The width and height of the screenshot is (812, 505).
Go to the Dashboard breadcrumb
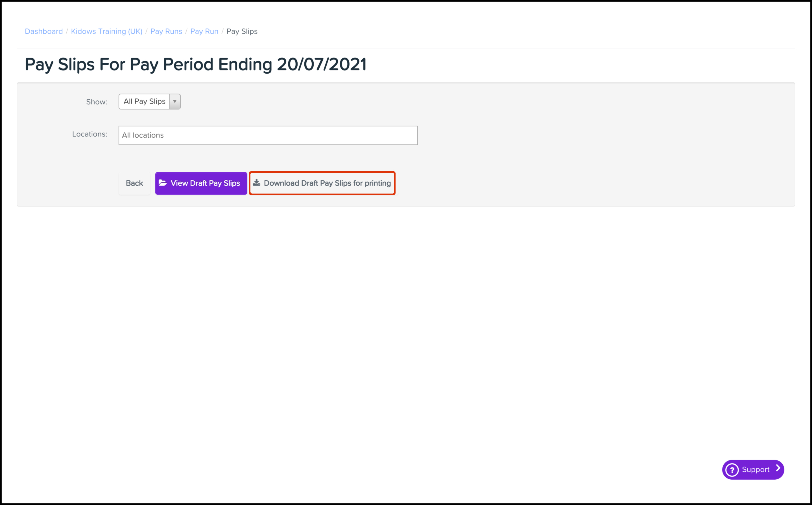coord(44,31)
